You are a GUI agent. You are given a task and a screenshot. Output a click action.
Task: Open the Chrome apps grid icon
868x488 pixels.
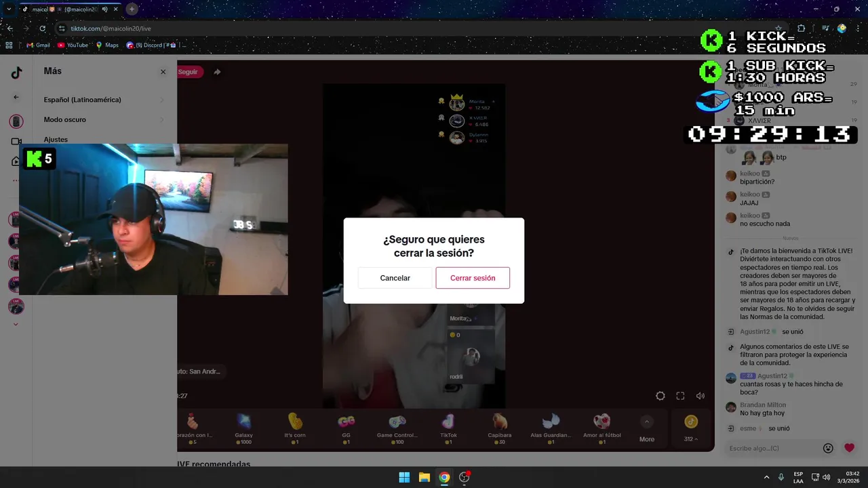[x=9, y=45]
